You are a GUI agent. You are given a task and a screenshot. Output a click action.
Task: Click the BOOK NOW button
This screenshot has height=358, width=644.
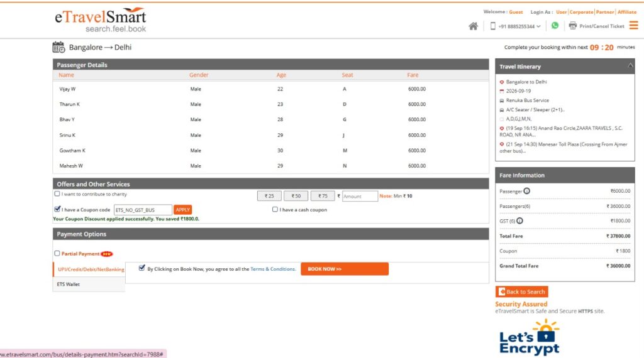click(345, 269)
